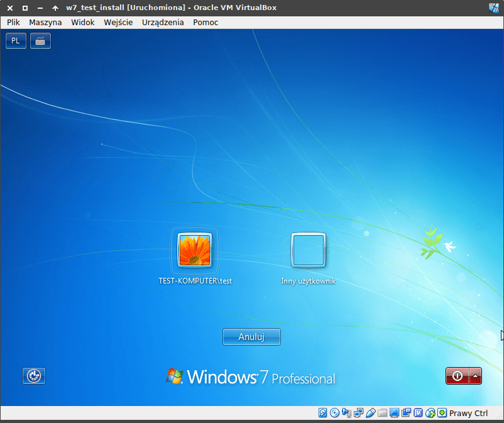Expand shutdown options arrow
This screenshot has width=504, height=423.
475,376
